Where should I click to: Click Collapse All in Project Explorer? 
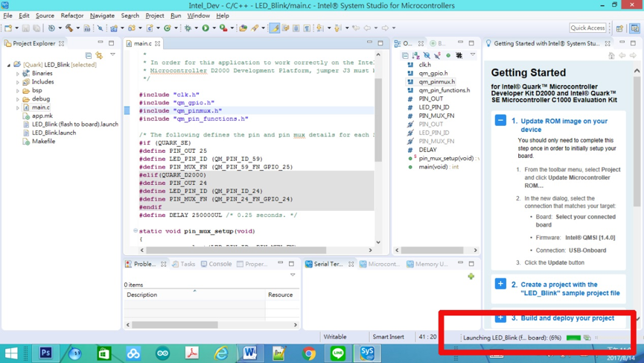89,55
